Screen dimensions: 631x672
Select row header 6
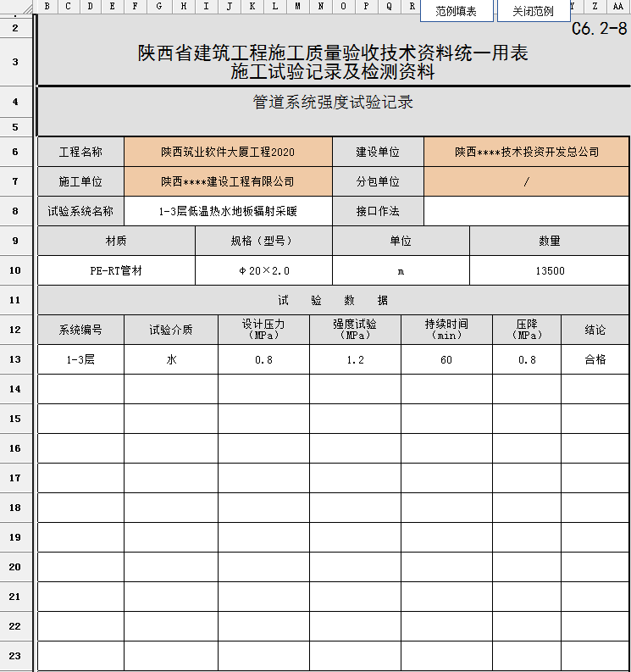click(15, 152)
